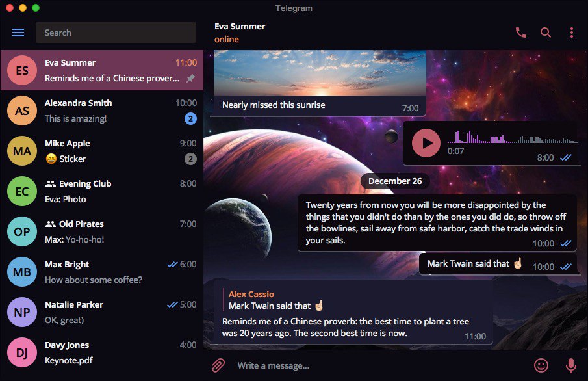The height and width of the screenshot is (381, 588).
Task: Click the paperclip attach file icon
Action: coord(218,365)
